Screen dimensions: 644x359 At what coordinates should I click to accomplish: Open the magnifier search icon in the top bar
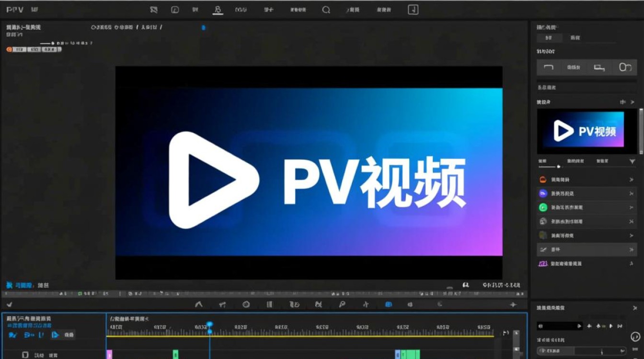(326, 10)
